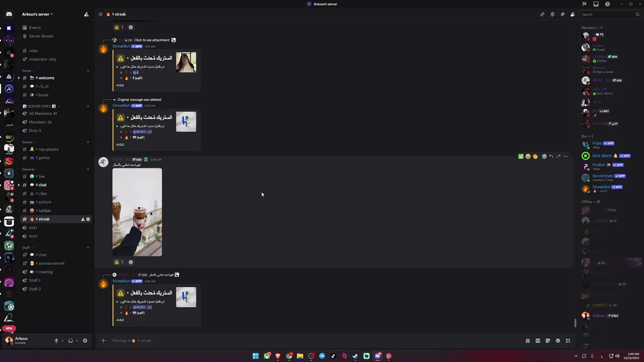Open Telegram from the taskbar
The image size is (644, 362).
(322, 356)
